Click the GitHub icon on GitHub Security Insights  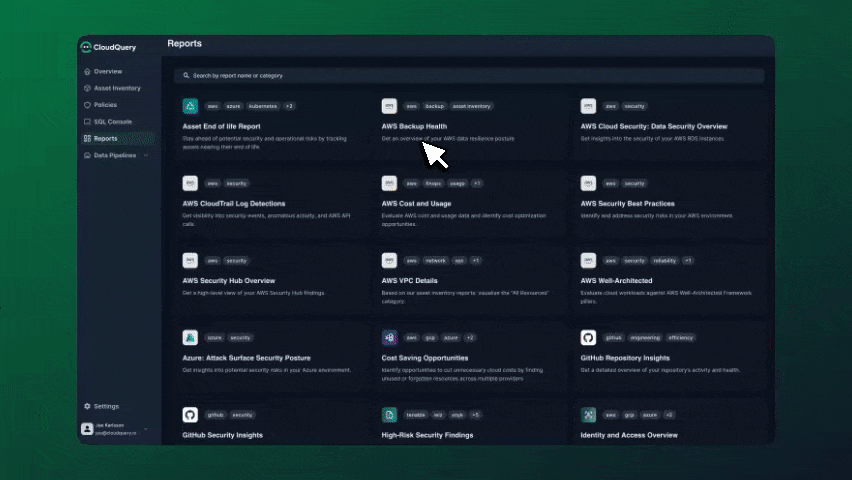pos(190,414)
